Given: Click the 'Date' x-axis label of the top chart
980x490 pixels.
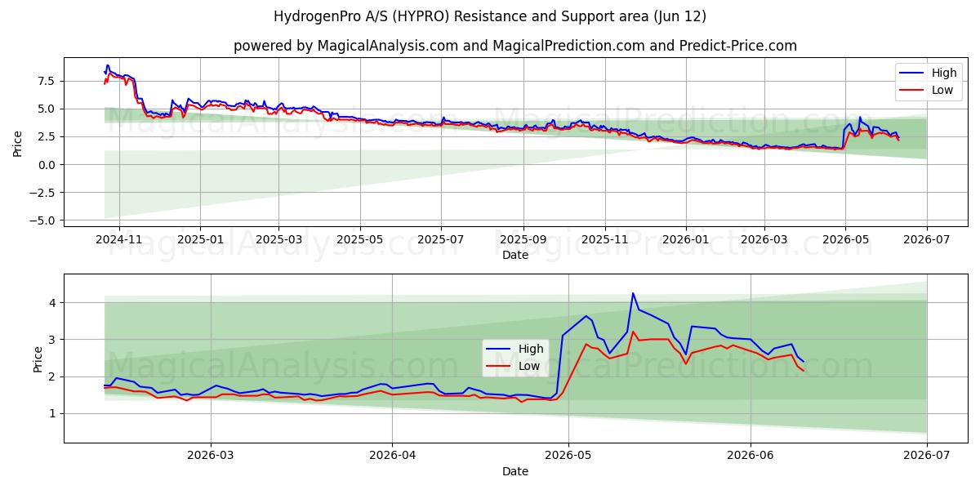Looking at the screenshot, I should (515, 256).
